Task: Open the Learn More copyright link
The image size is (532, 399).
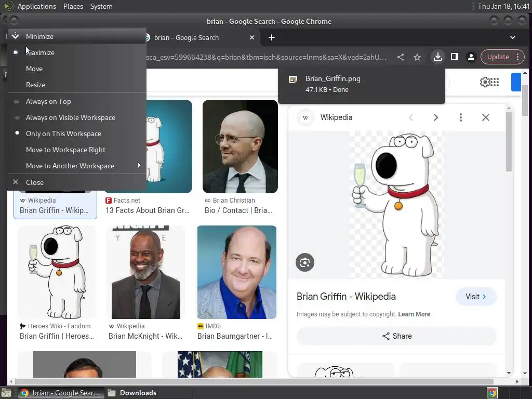Action: [x=414, y=314]
